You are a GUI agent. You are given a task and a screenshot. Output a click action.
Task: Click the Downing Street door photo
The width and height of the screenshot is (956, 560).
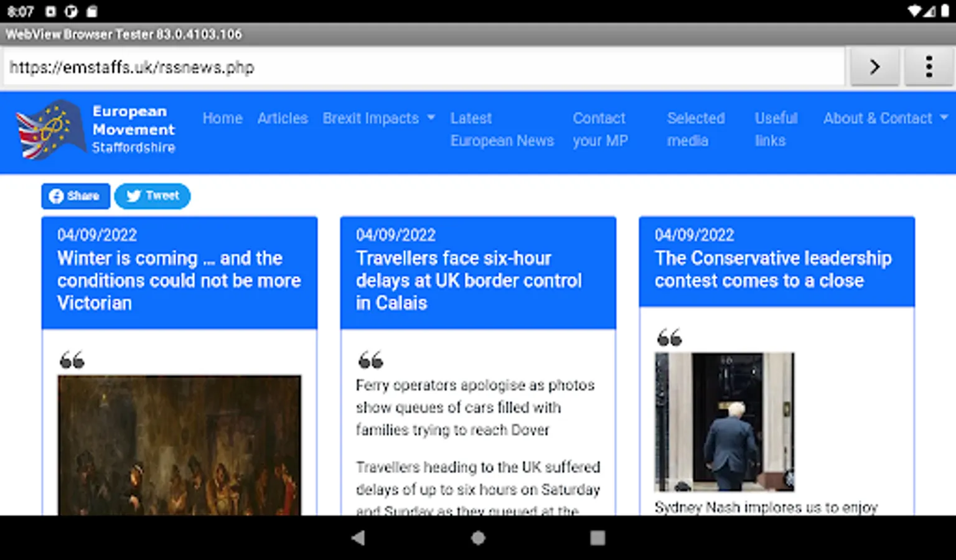(x=724, y=422)
